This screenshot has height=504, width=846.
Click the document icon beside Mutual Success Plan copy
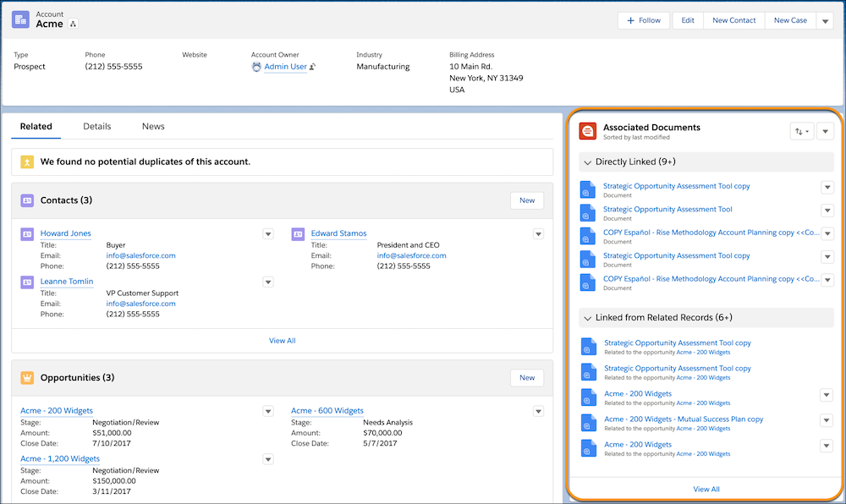pyautogui.click(x=587, y=423)
